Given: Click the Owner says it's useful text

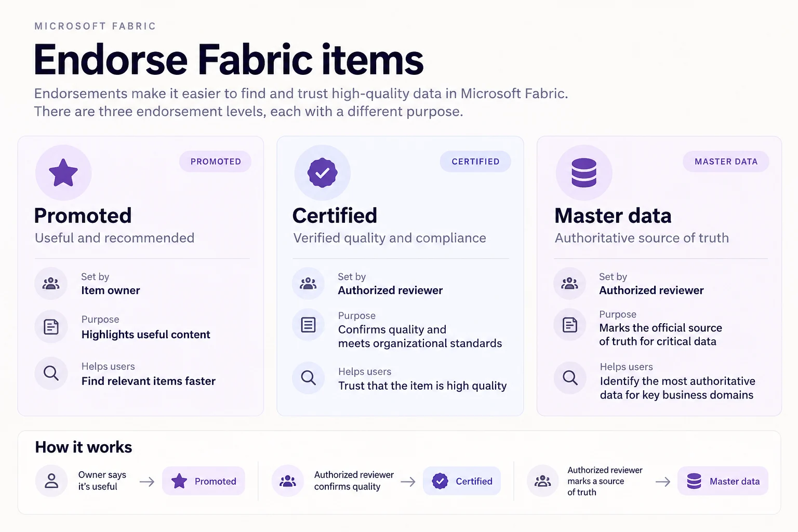Looking at the screenshot, I should [x=102, y=481].
